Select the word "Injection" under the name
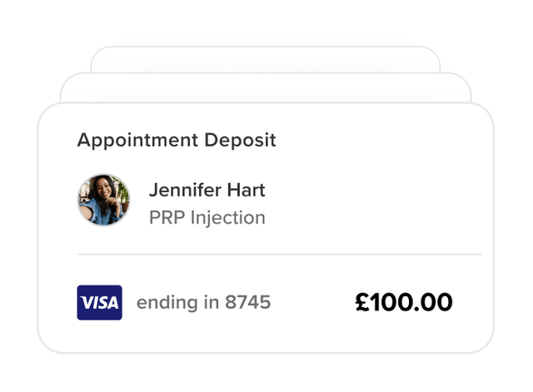The width and height of the screenshot is (533, 392). [x=228, y=218]
